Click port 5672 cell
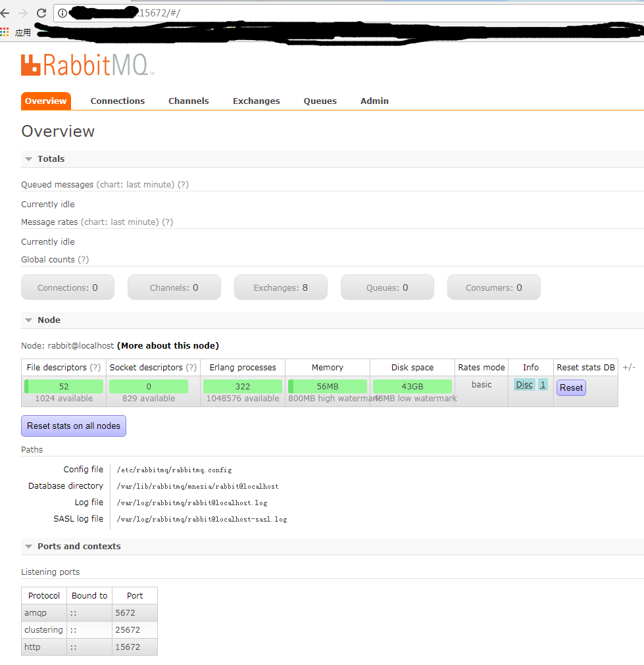This screenshot has height=665, width=644. pyautogui.click(x=135, y=613)
